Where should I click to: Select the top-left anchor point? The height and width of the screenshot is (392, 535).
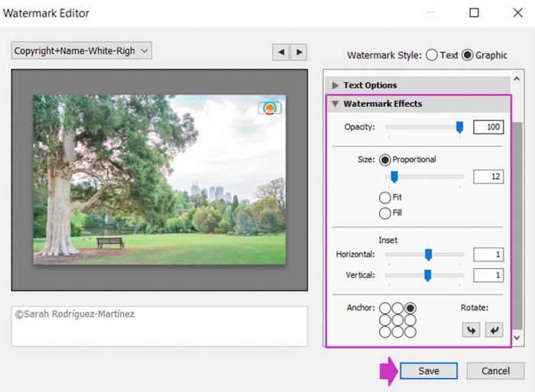click(x=386, y=308)
